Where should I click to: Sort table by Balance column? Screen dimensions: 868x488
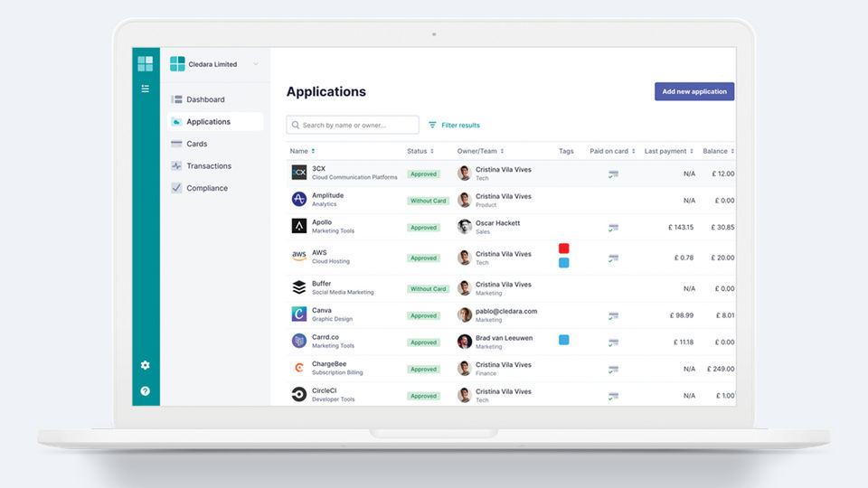[719, 151]
